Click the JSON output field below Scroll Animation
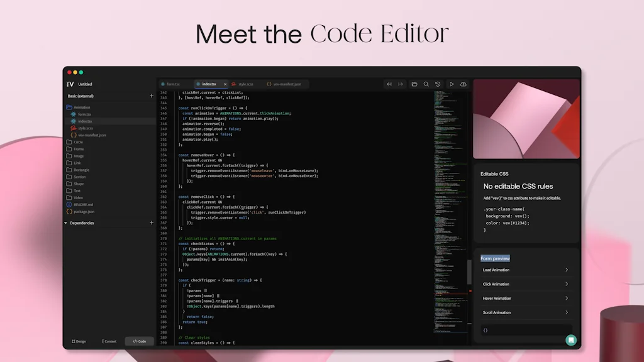Screen dimensions: 644x362 pyautogui.click(x=526, y=330)
